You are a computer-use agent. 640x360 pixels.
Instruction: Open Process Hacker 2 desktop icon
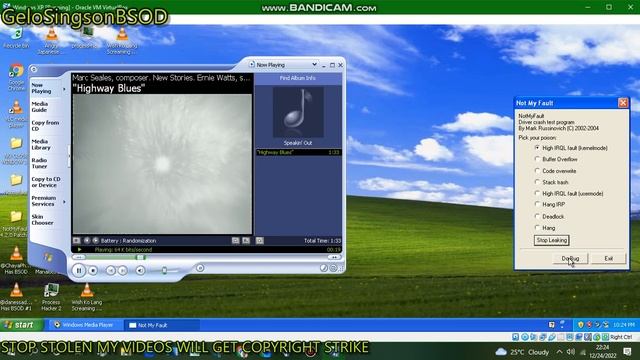[51, 297]
